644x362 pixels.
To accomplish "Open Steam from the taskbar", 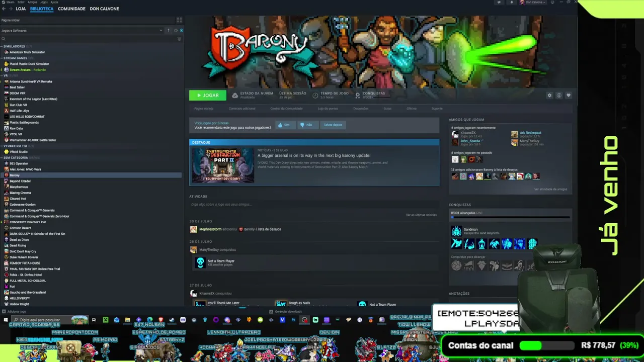I will click(172, 320).
